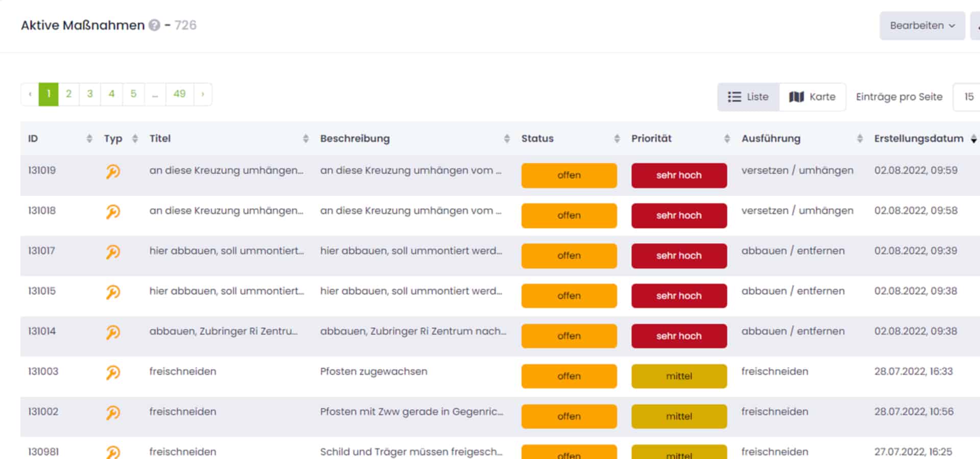Go to page 2 of results
This screenshot has width=980, height=459.
68,94
